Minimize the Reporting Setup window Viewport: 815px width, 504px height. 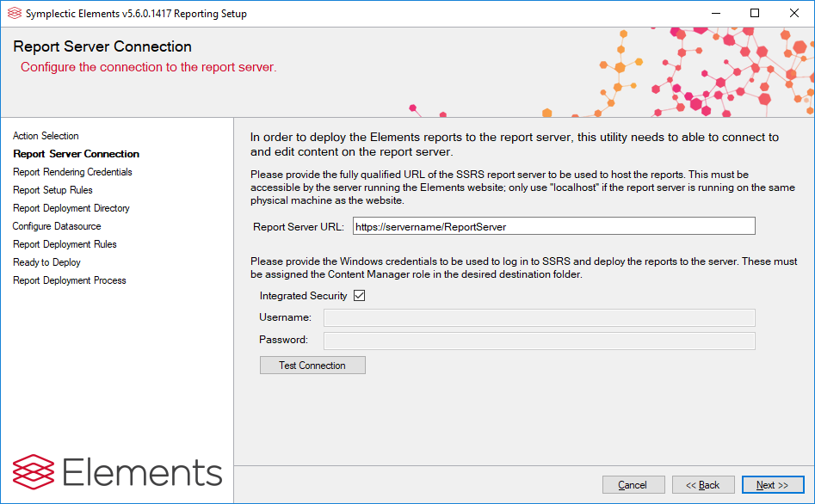tap(716, 14)
